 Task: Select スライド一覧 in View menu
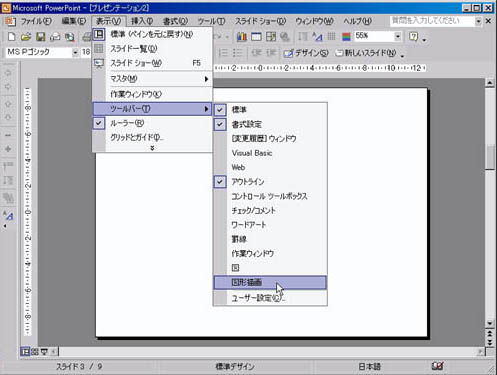152,49
